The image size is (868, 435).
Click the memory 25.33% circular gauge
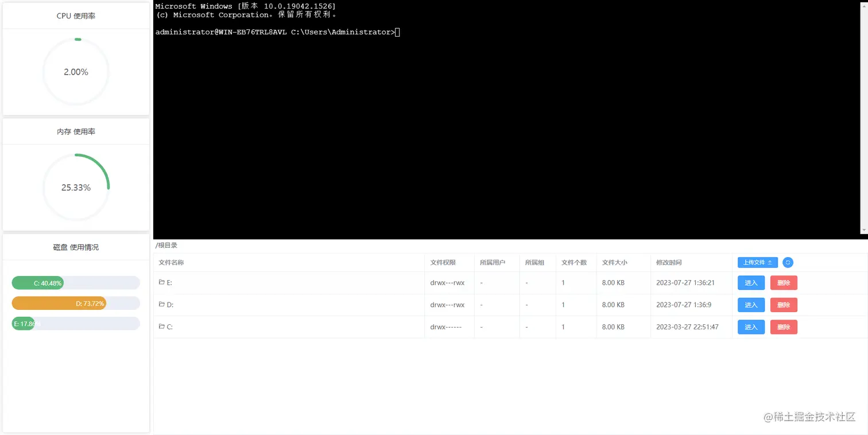click(76, 187)
